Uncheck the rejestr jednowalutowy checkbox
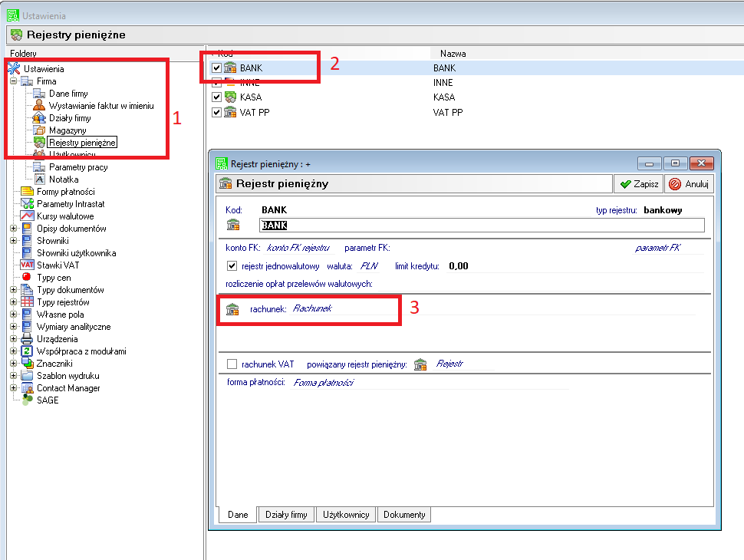 pos(232,266)
